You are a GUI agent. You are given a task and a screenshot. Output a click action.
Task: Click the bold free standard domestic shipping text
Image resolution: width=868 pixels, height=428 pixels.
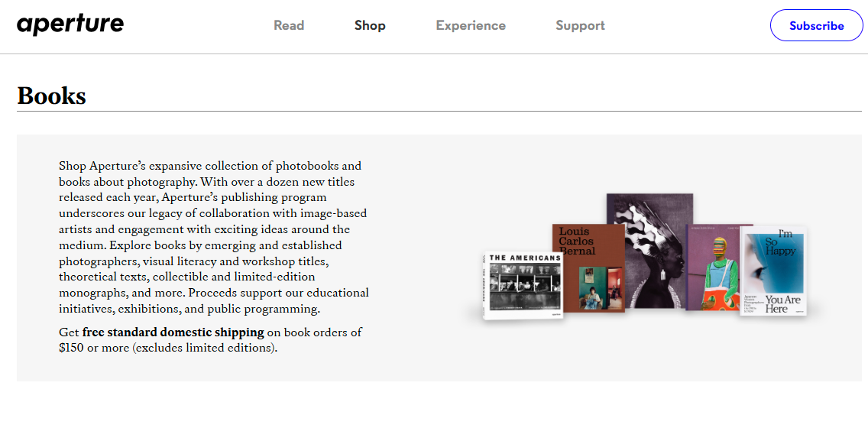pyautogui.click(x=173, y=332)
